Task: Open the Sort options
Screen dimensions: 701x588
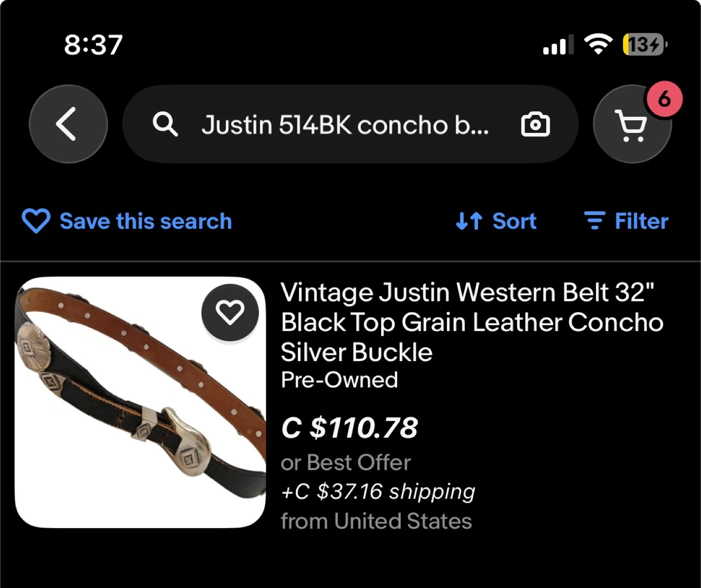Action: click(x=514, y=221)
